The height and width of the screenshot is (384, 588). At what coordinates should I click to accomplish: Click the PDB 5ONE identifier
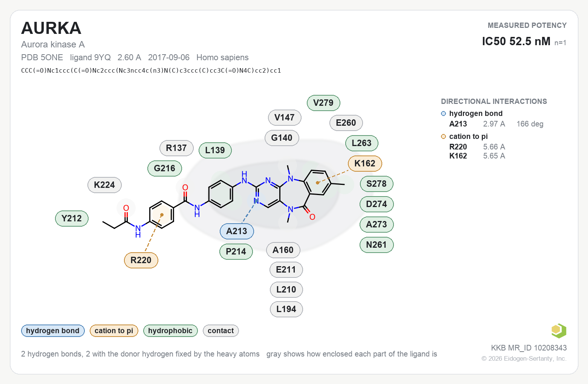(42, 57)
